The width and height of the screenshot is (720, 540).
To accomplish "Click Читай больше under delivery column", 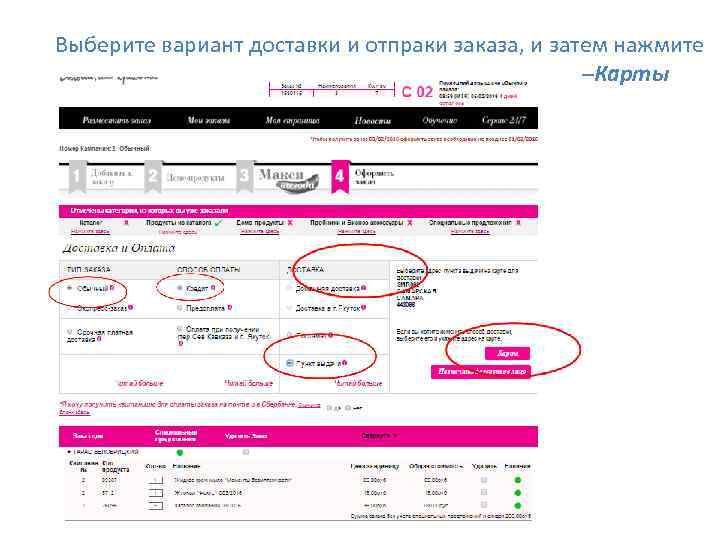I will [359, 383].
